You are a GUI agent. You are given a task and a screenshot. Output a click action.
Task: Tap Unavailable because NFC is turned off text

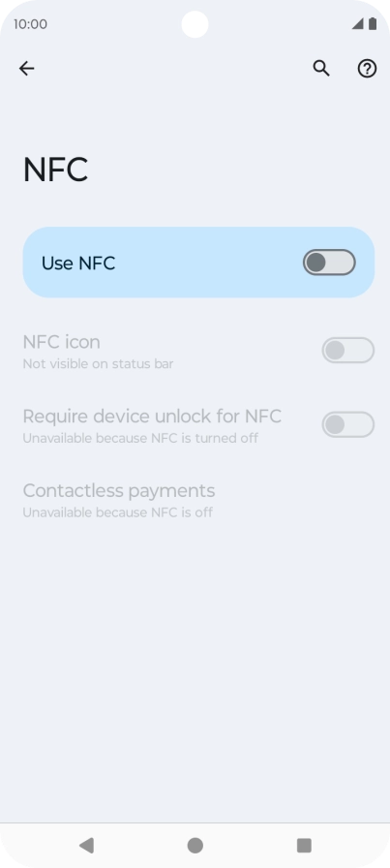[x=140, y=439]
